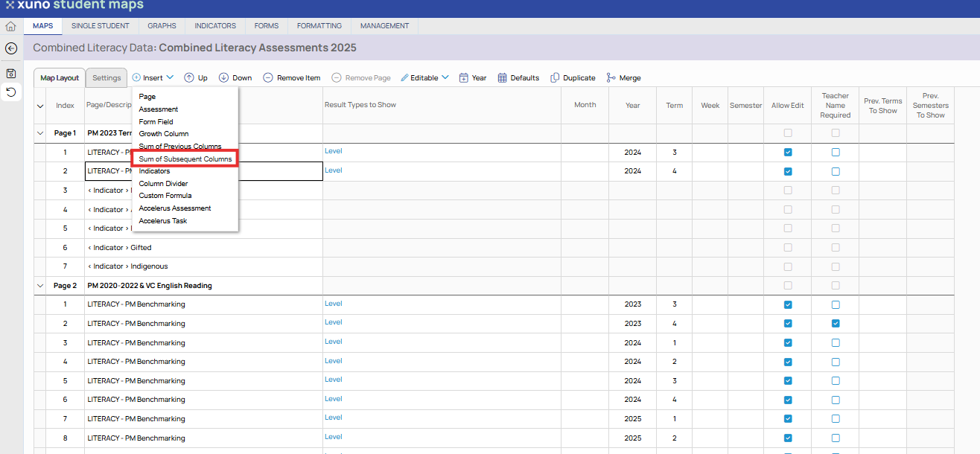Image resolution: width=980 pixels, height=454 pixels.
Task: Click the Year calendar toolbar button
Action: (x=473, y=77)
